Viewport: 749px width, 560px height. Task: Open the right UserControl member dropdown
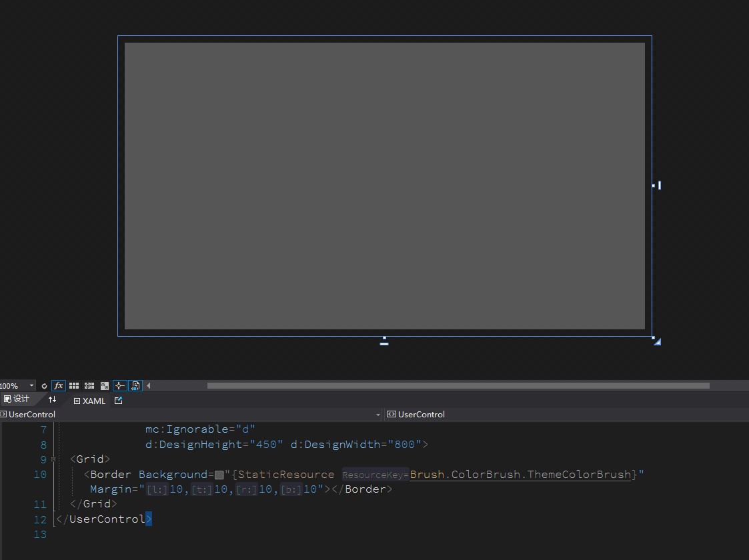pyautogui.click(x=567, y=415)
